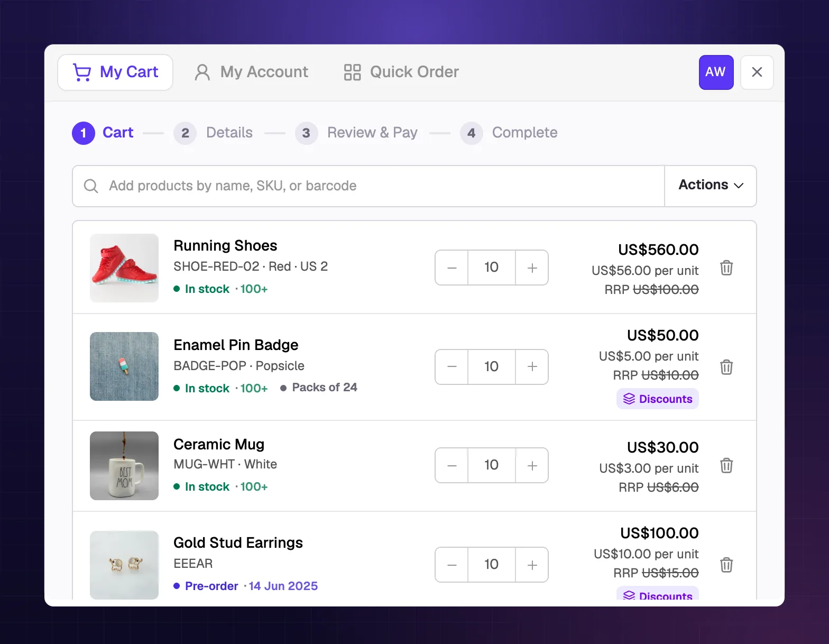
Task: Click the search magnifier icon
Action: coord(91,186)
